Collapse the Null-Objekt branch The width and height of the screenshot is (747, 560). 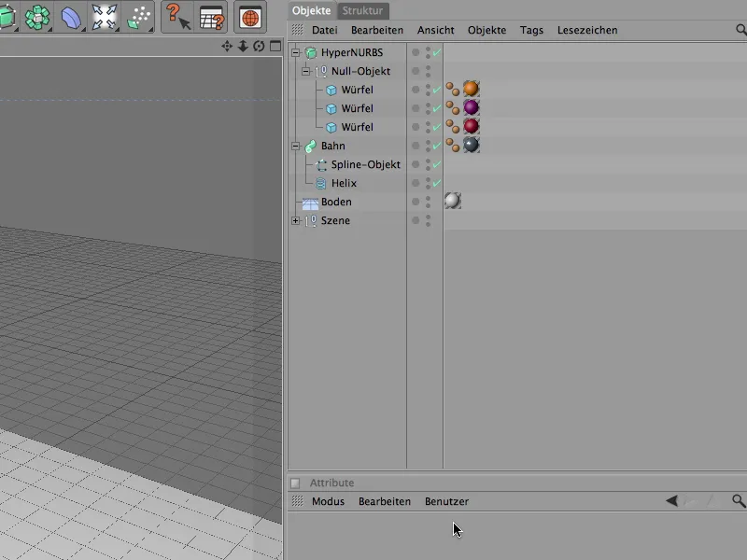307,71
